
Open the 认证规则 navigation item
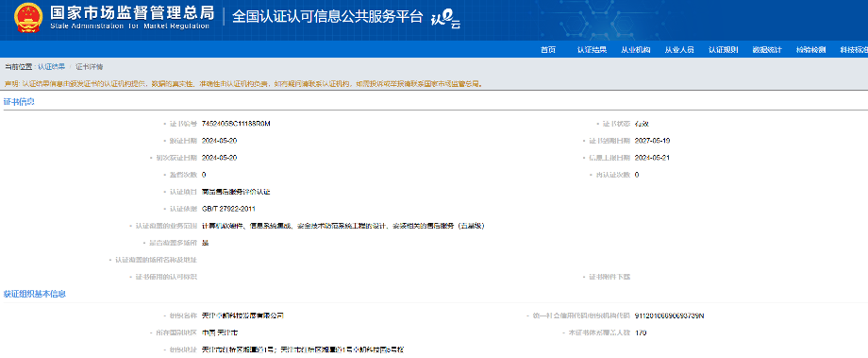click(723, 50)
